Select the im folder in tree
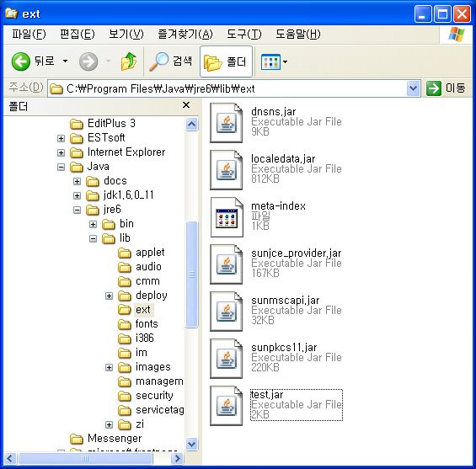Viewport: 476px width, 469px height. coord(132,353)
